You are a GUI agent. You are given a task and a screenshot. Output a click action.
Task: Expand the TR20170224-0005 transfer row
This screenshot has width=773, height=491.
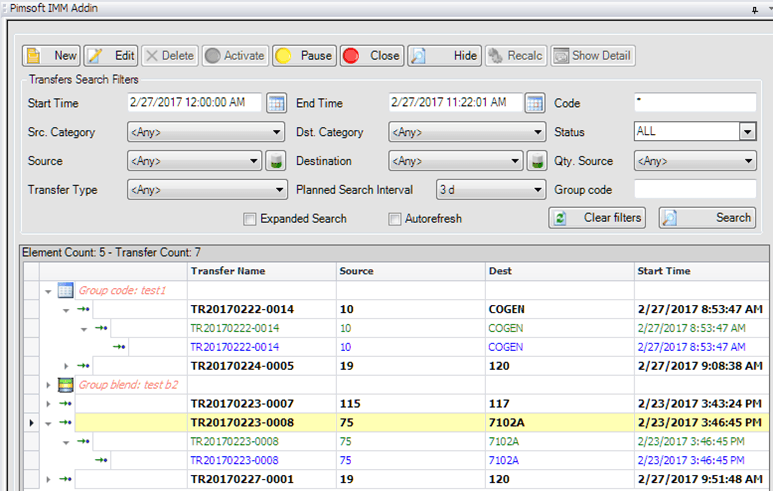pos(67,366)
